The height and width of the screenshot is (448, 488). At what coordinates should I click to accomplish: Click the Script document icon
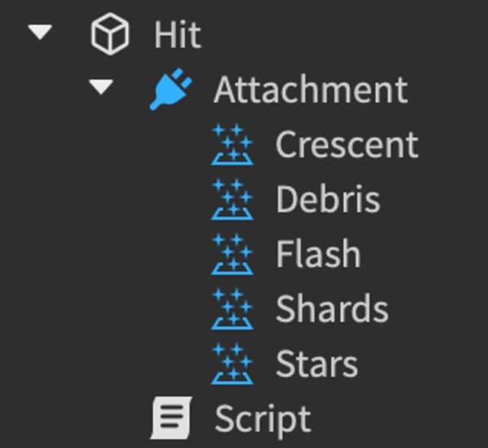(x=172, y=418)
